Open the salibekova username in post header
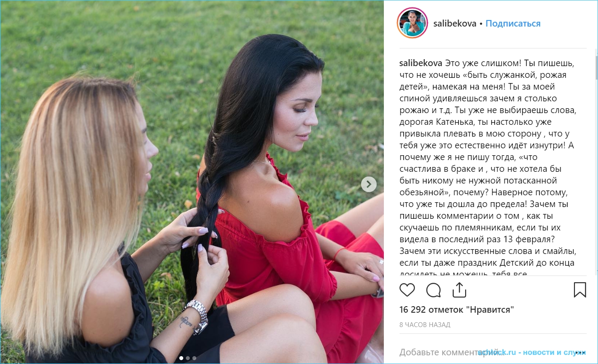Viewport: 598px width, 364px height. coord(455,23)
